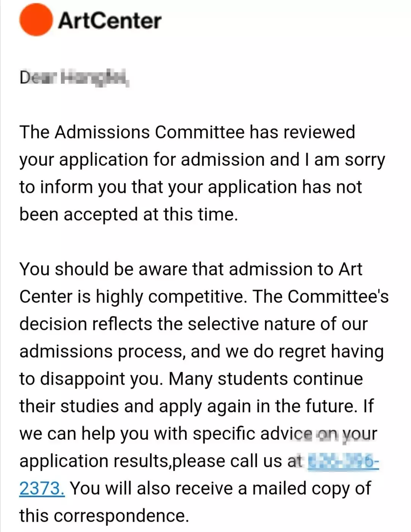The width and height of the screenshot is (411, 532).
Task: Click the line starting "your application for admission"
Action: coord(202,160)
